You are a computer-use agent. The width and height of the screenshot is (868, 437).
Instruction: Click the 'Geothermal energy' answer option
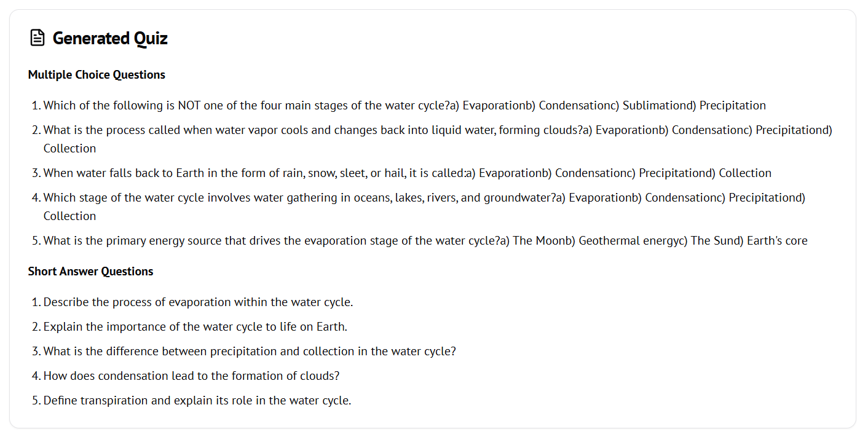pyautogui.click(x=627, y=241)
